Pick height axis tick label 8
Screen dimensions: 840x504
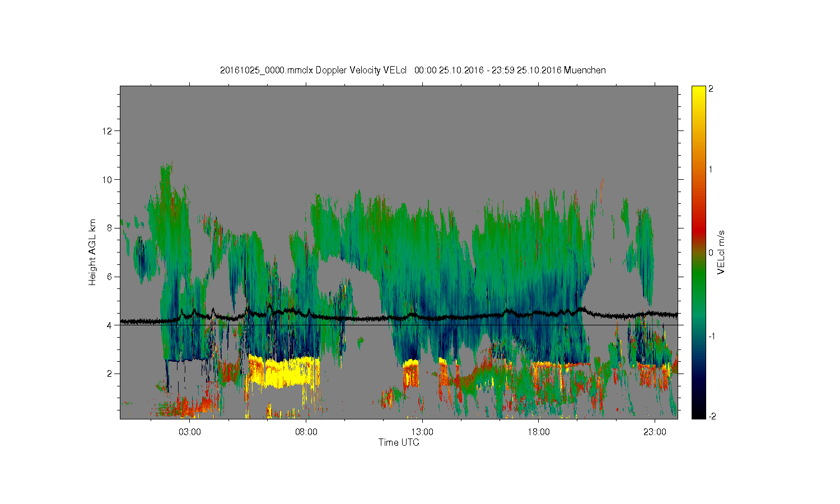coord(110,228)
